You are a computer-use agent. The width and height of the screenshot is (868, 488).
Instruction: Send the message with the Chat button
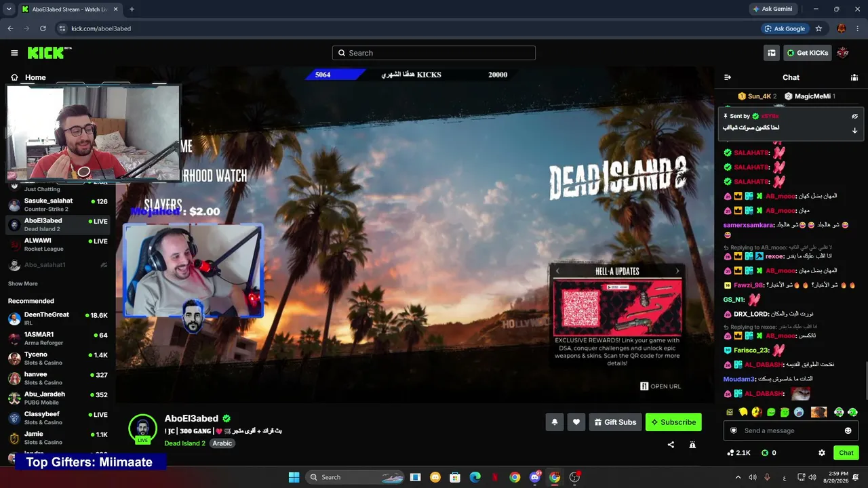pyautogui.click(x=846, y=453)
